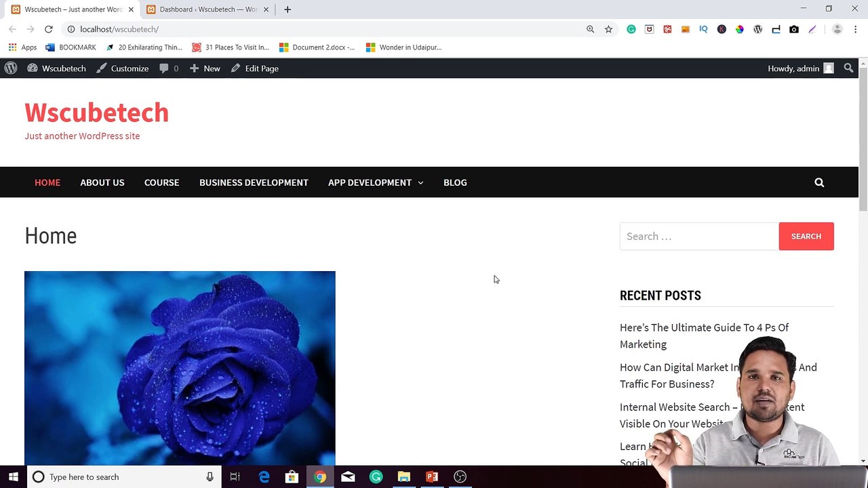The height and width of the screenshot is (488, 868).
Task: Click the blue rose image
Action: (x=180, y=368)
